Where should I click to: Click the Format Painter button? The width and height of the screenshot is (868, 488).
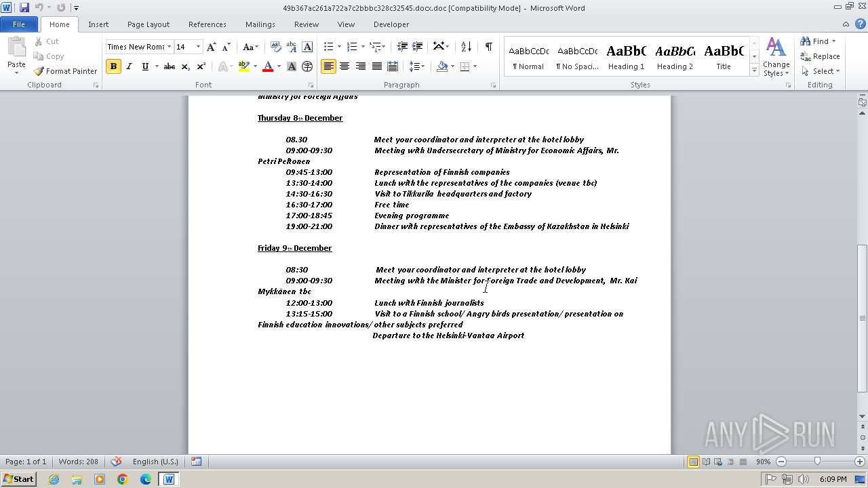point(66,71)
